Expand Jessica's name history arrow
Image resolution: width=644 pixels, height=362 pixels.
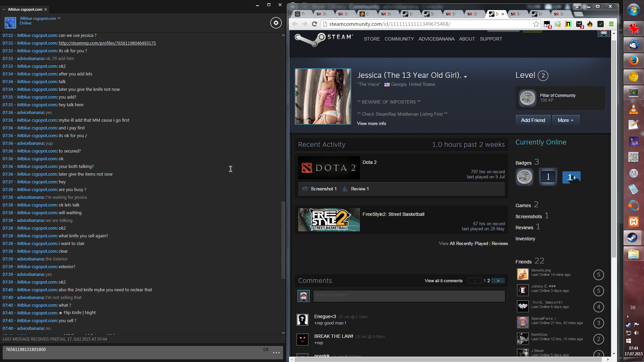click(x=465, y=77)
